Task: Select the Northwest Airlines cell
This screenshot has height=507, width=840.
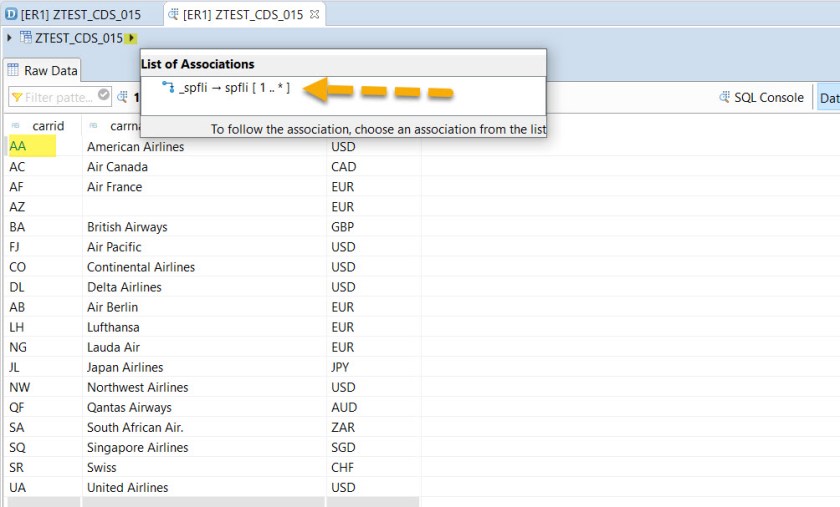Action: (204, 387)
